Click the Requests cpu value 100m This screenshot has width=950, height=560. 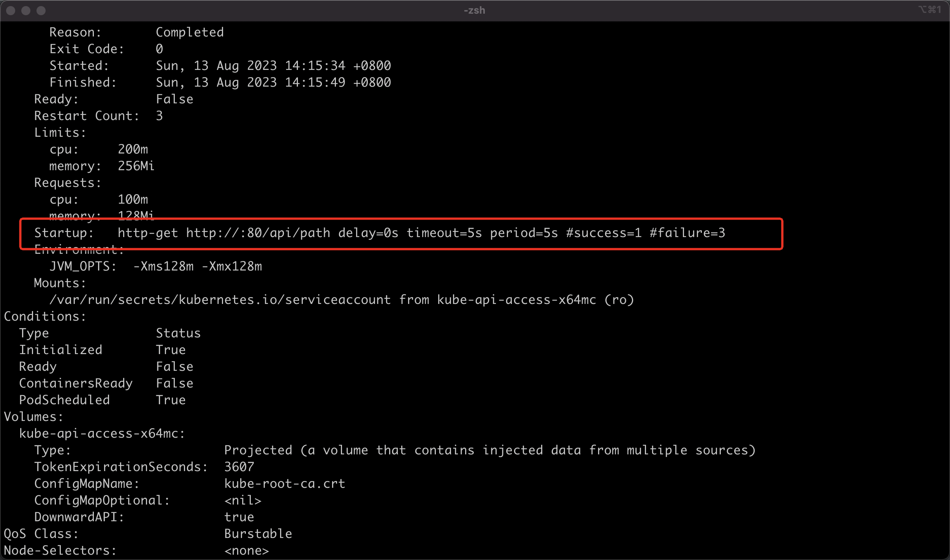(133, 199)
